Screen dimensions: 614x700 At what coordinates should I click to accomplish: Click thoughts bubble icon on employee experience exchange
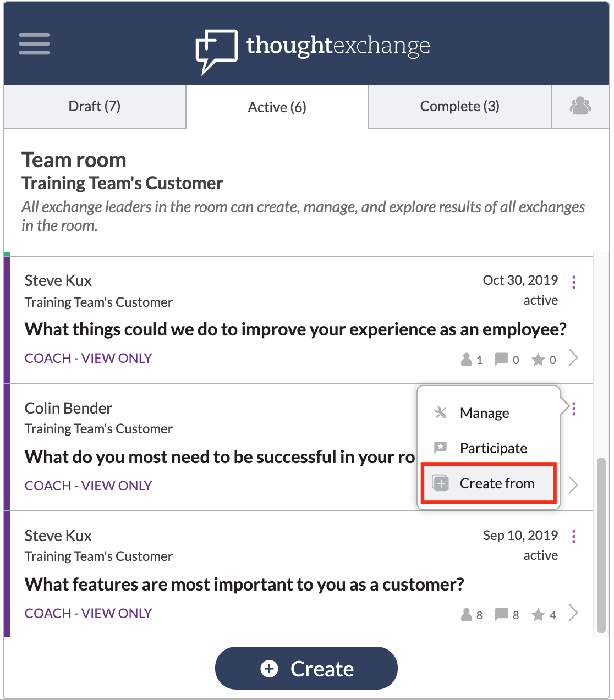[x=501, y=359]
